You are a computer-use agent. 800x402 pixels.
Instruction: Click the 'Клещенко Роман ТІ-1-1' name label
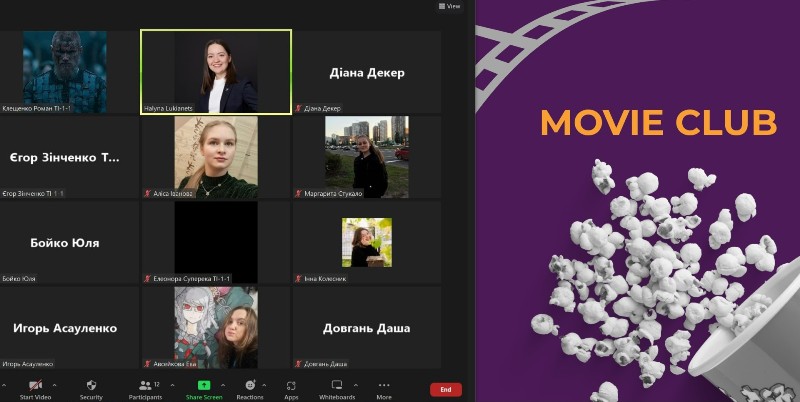point(36,109)
